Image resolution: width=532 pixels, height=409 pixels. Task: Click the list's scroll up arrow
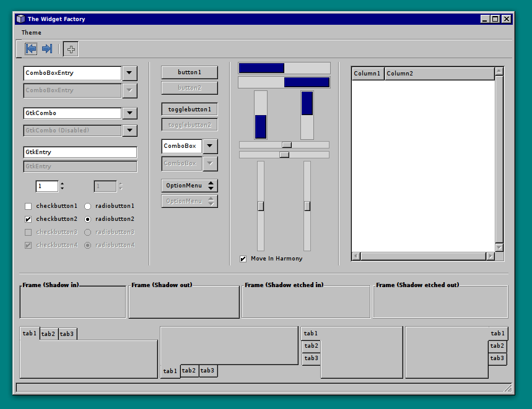point(499,71)
